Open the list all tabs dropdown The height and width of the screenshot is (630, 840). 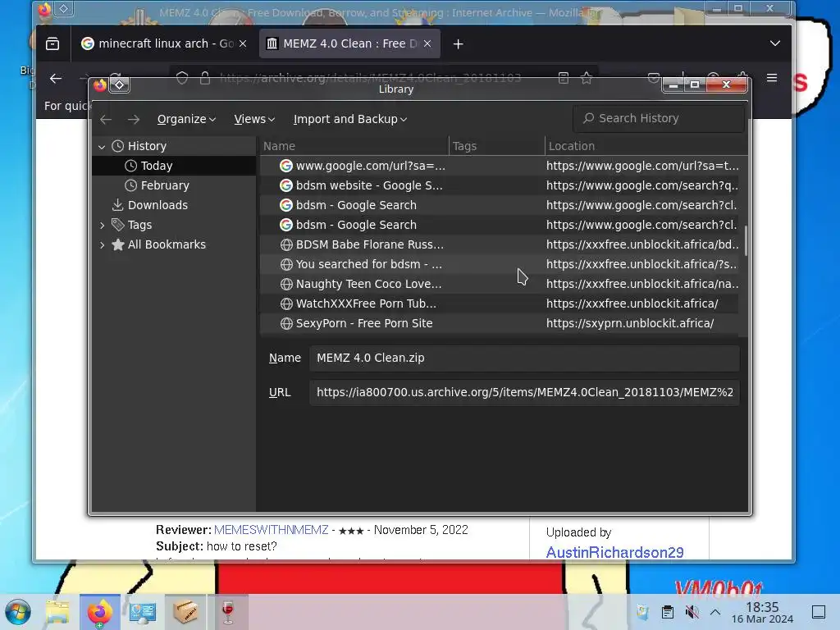click(774, 43)
